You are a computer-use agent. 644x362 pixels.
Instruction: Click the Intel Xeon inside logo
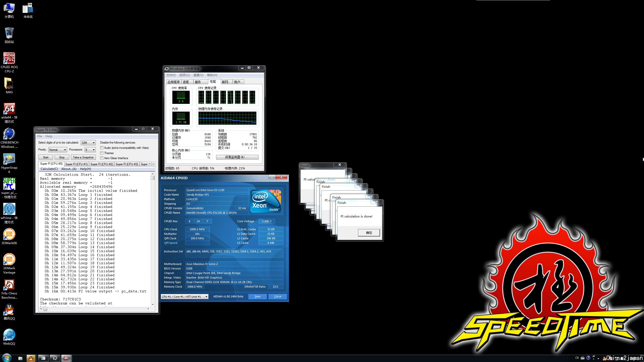tap(266, 201)
